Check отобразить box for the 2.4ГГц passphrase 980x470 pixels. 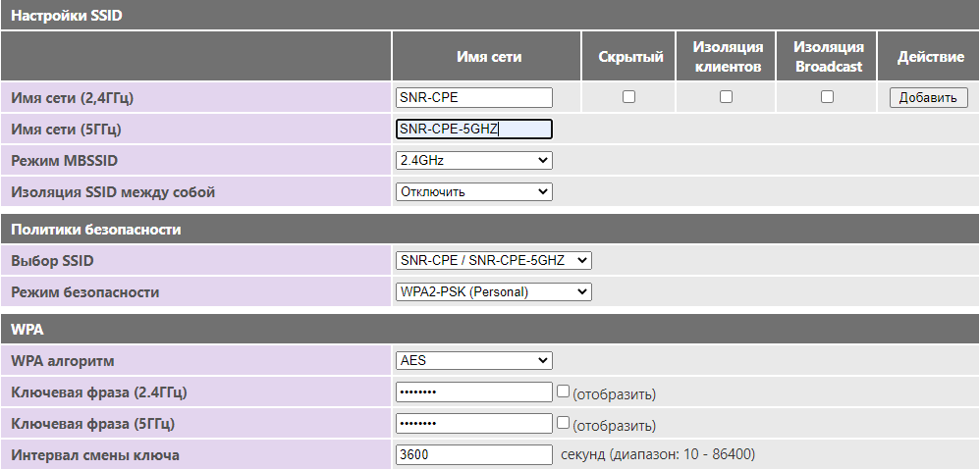point(563,392)
